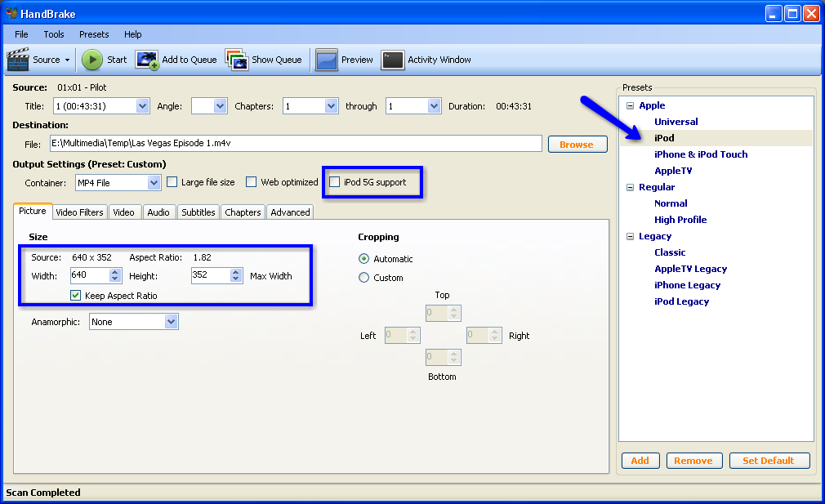
Task: Collapse the Apple presets group
Action: pos(631,105)
